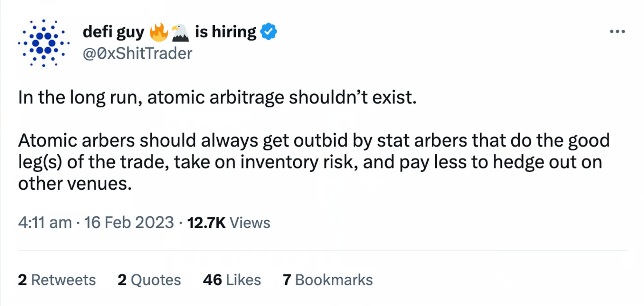Image resolution: width=644 pixels, height=306 pixels.
Task: Click the words 'other venues.' ending tweet
Action: [75, 184]
